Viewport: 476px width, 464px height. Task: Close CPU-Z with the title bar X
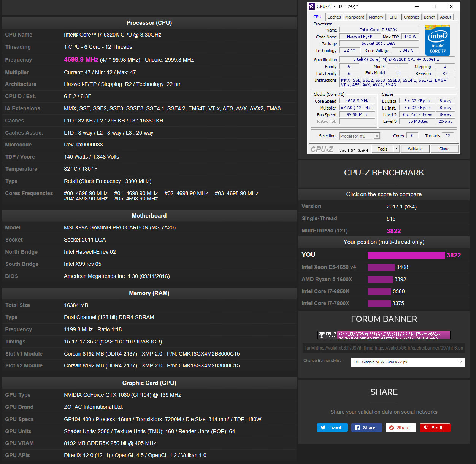tap(451, 6)
